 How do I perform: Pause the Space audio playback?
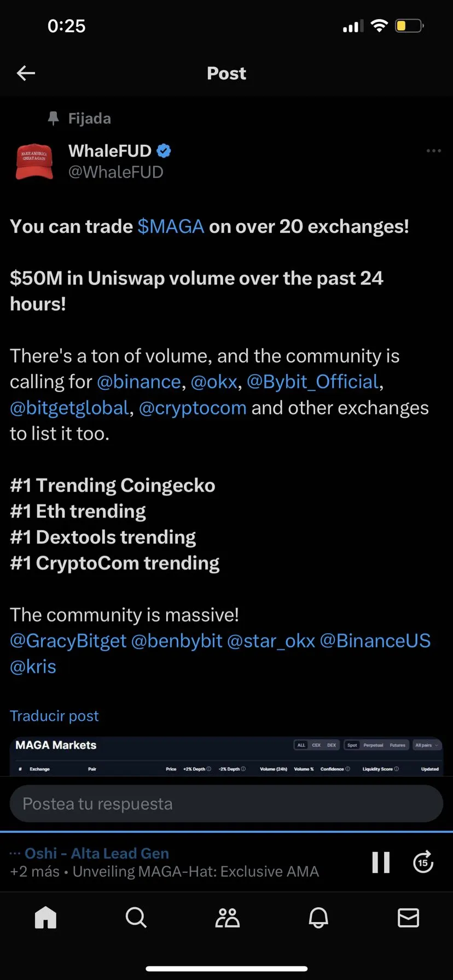(381, 862)
